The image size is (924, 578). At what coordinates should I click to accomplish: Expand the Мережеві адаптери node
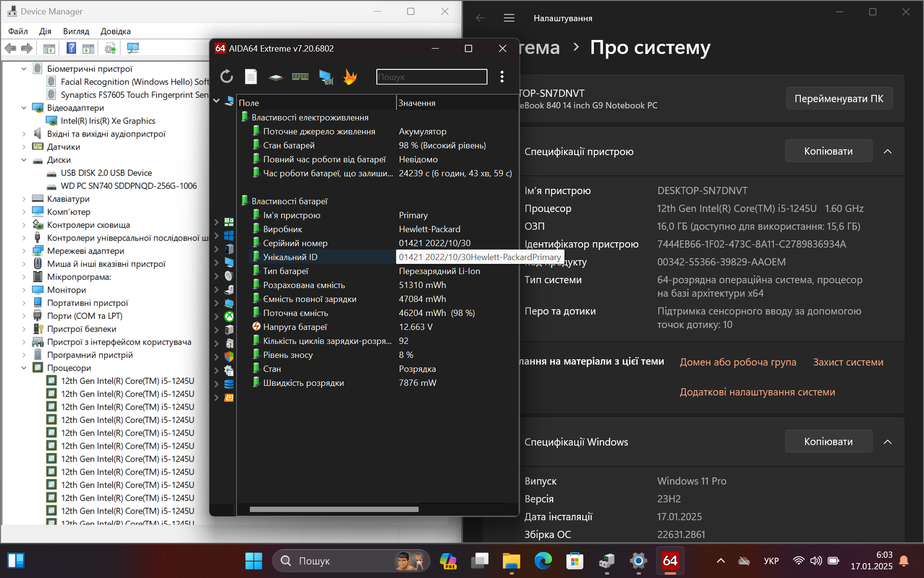pos(24,251)
